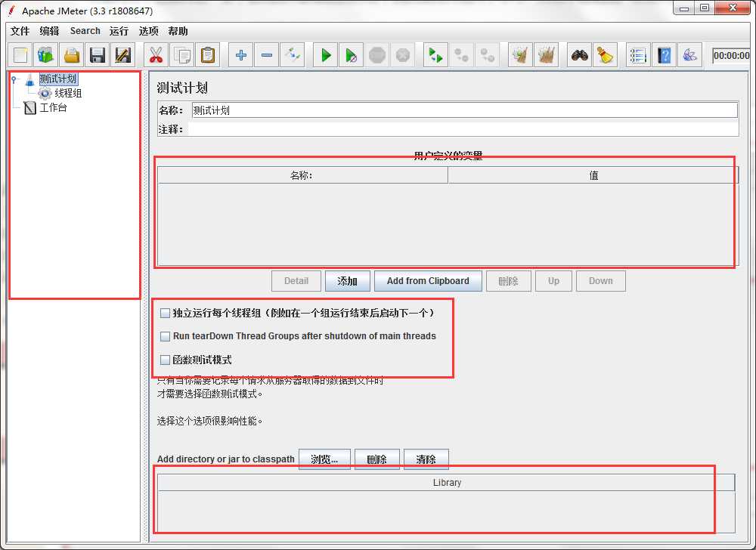Click the Remote shutdown all icon

click(x=487, y=55)
